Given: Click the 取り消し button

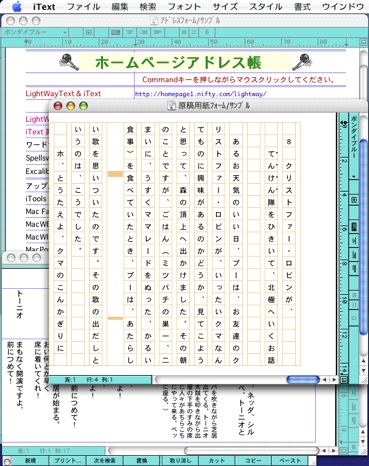Looking at the screenshot, I should coord(180,461).
